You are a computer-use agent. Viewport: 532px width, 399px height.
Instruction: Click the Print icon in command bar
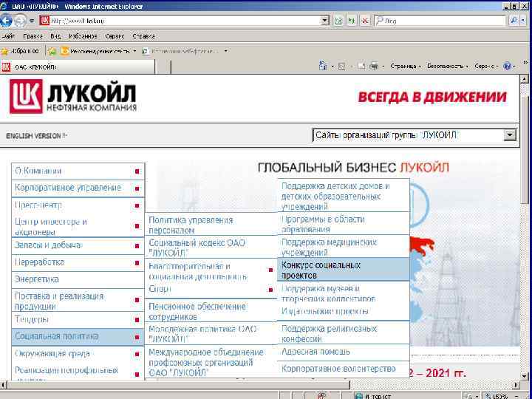(374, 66)
